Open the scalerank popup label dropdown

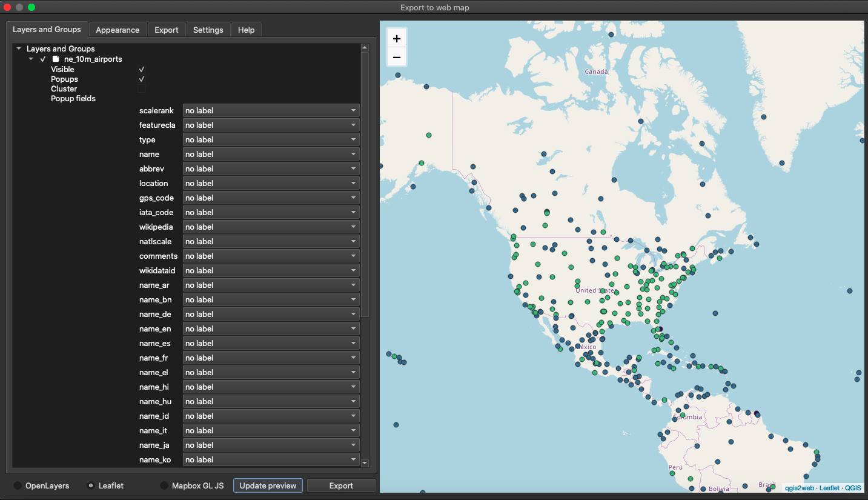271,111
